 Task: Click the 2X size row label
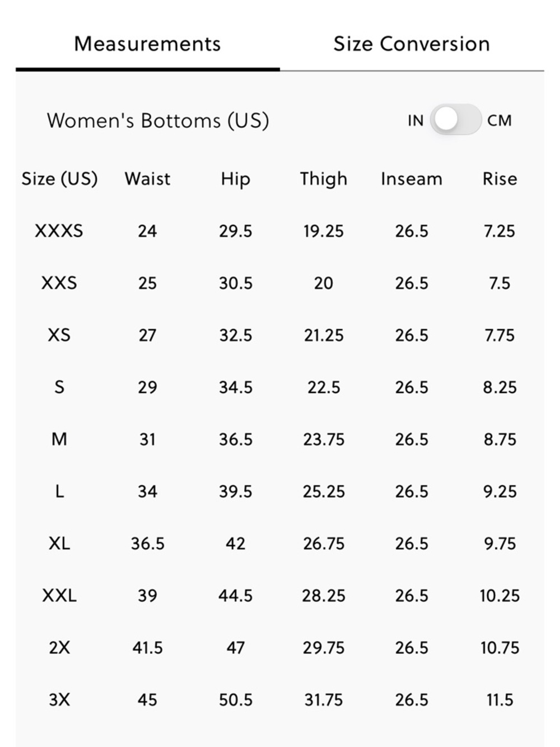coord(59,648)
